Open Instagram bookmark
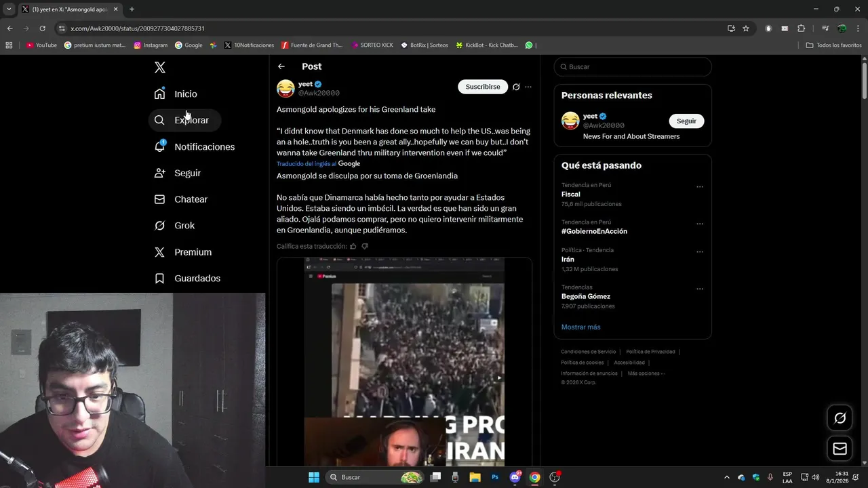 click(151, 45)
